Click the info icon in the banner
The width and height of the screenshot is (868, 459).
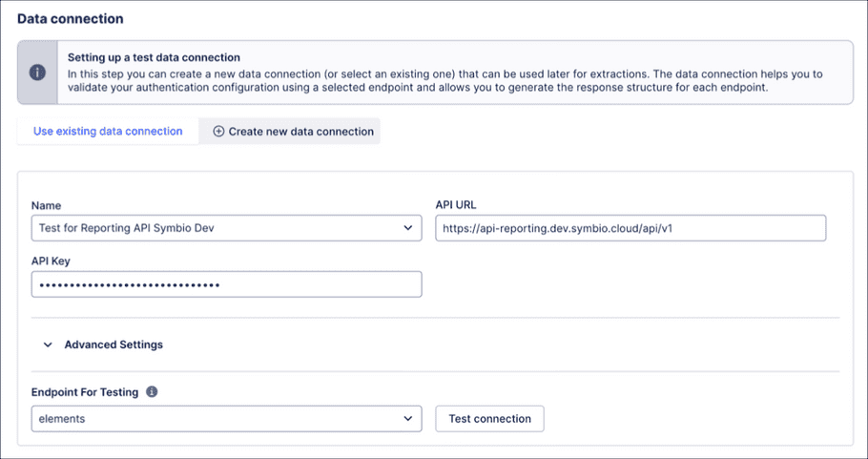tap(37, 73)
